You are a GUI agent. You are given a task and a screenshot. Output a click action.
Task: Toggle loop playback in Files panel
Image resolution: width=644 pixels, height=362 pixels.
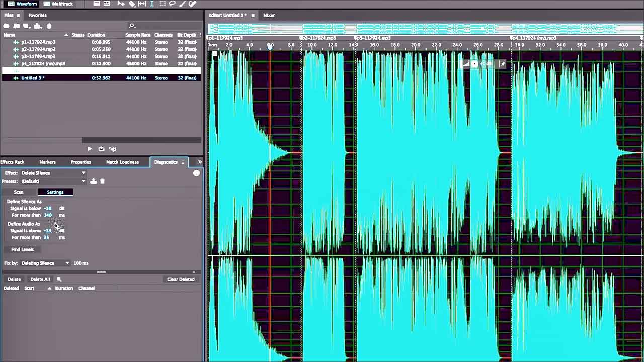(x=101, y=149)
